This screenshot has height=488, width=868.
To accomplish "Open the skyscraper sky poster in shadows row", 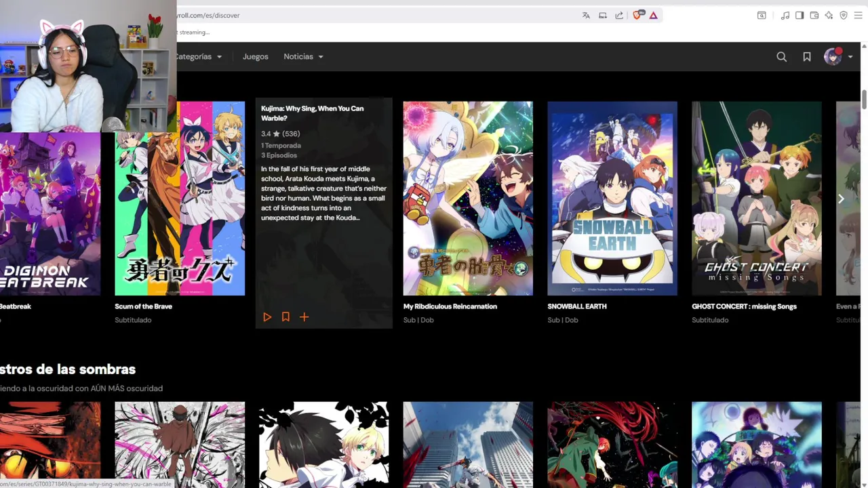I will [x=468, y=445].
